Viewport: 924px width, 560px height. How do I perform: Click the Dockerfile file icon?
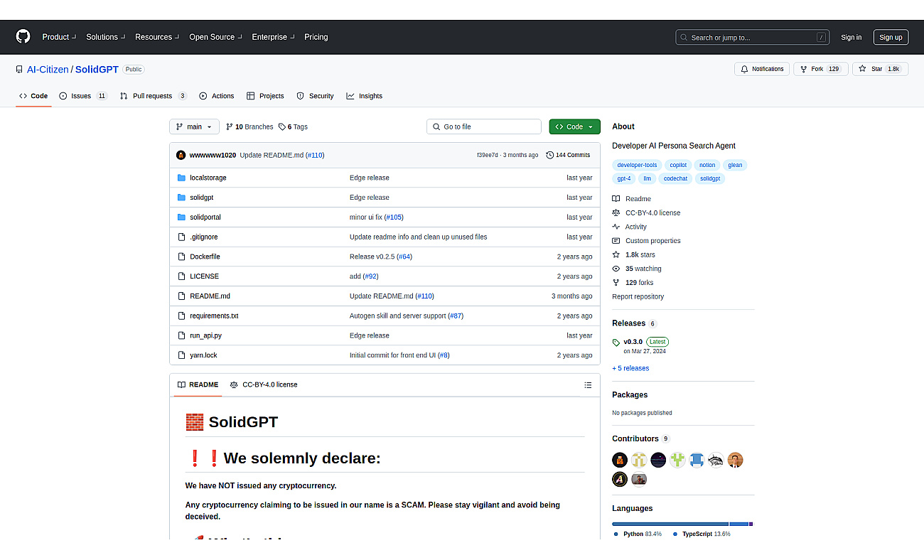(181, 257)
